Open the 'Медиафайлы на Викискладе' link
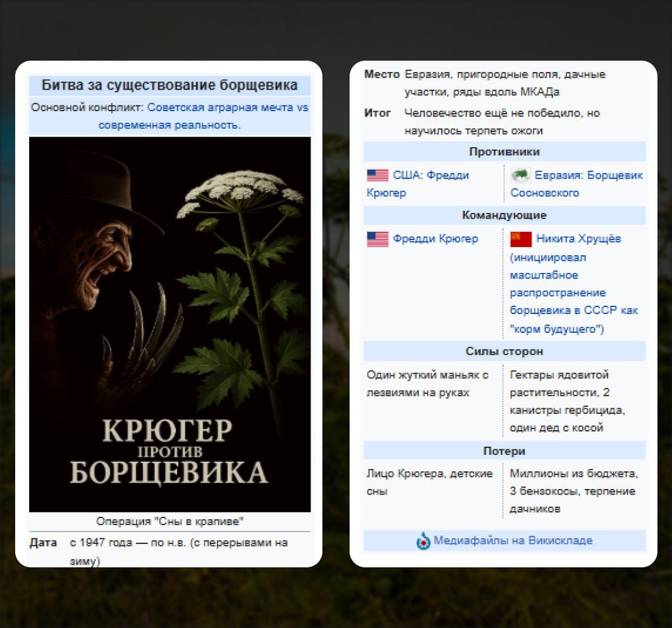The image size is (672, 628). [513, 540]
